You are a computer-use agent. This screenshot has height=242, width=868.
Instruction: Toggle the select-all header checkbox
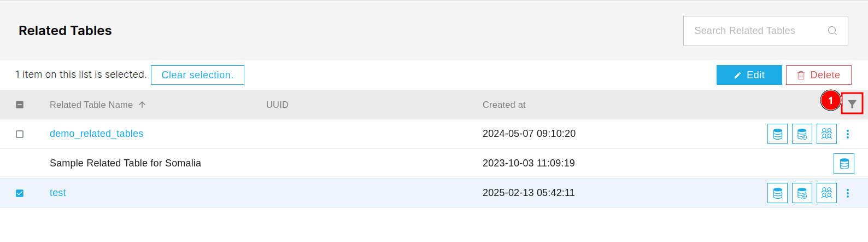tap(20, 105)
